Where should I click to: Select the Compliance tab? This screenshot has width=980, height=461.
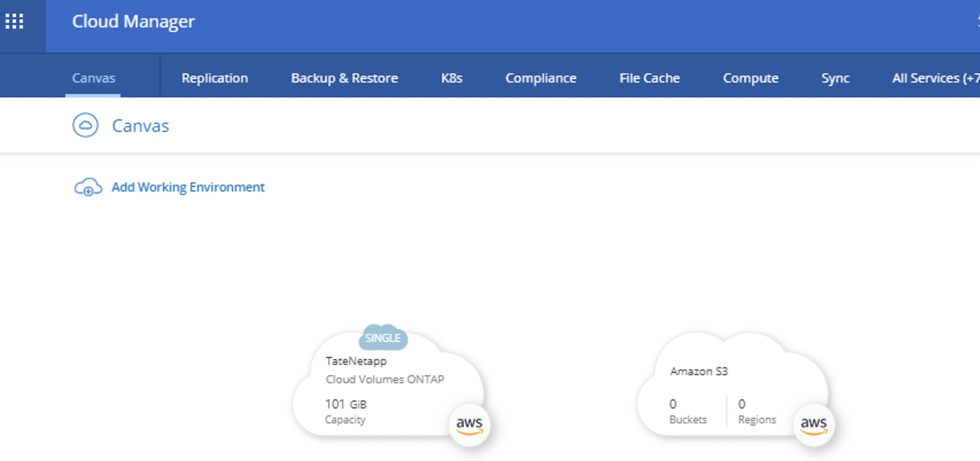pos(541,78)
